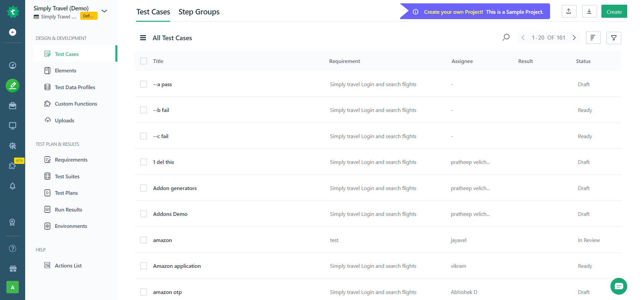Click 'In Review' status of amazon row
The height and width of the screenshot is (300, 644).
click(x=589, y=240)
